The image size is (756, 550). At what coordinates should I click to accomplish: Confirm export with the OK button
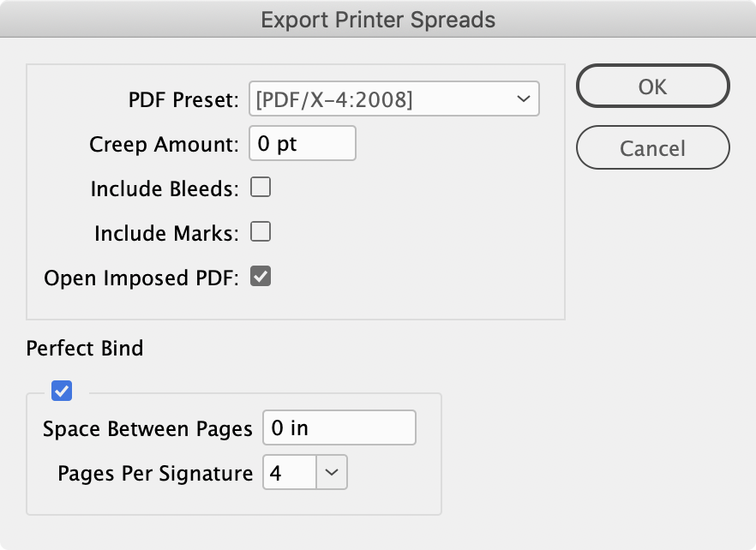click(x=652, y=86)
